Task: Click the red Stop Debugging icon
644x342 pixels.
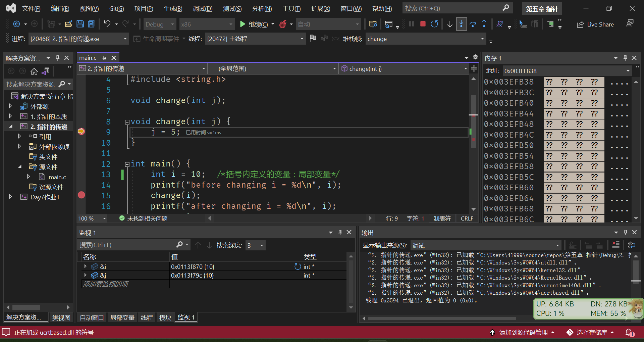Action: tap(423, 24)
